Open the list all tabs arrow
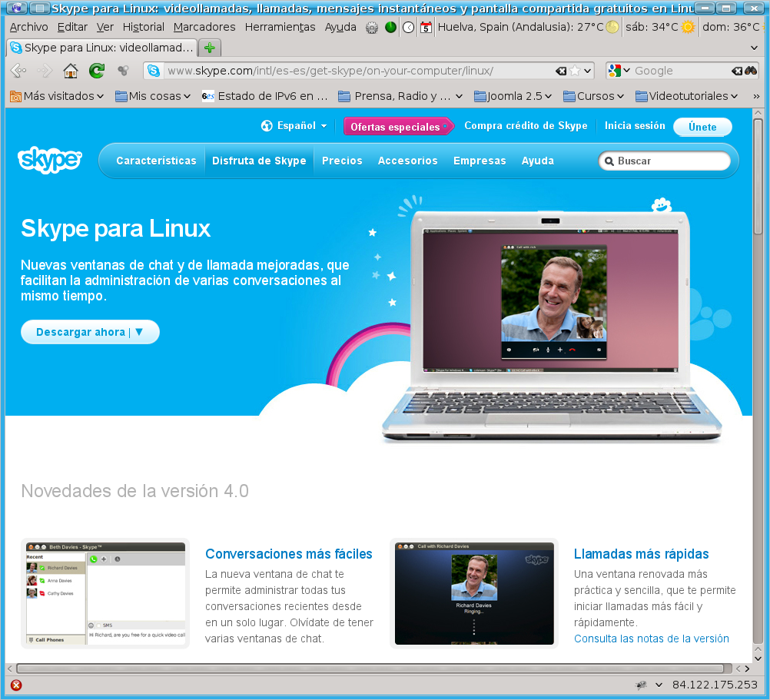770x700 pixels. (x=755, y=48)
